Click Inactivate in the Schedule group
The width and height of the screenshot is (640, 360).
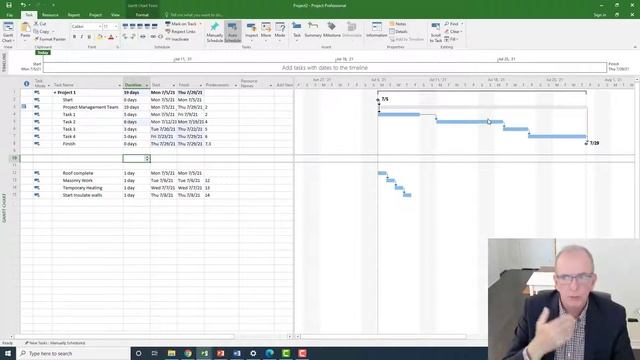pyautogui.click(x=177, y=39)
